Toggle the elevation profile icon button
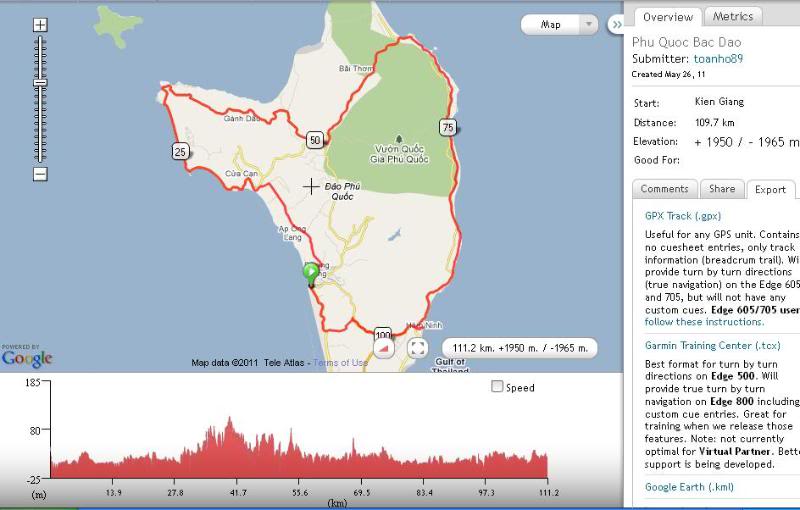The height and width of the screenshot is (510, 800). point(384,348)
